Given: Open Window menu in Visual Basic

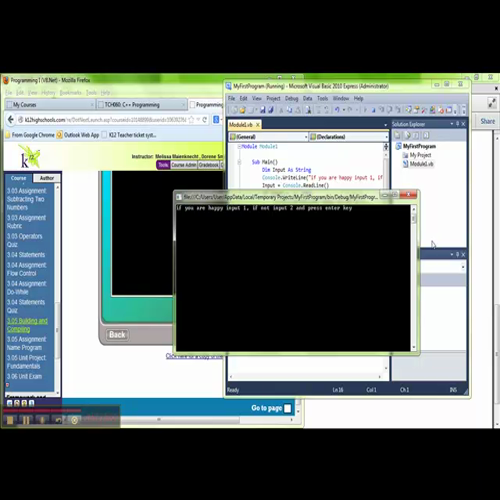Looking at the screenshot, I should 341,98.
